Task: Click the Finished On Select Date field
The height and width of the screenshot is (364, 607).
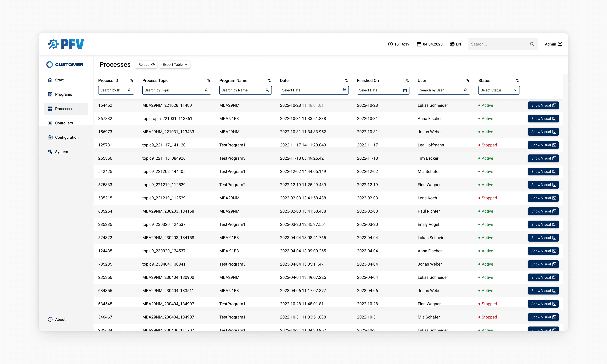Action: (x=383, y=90)
